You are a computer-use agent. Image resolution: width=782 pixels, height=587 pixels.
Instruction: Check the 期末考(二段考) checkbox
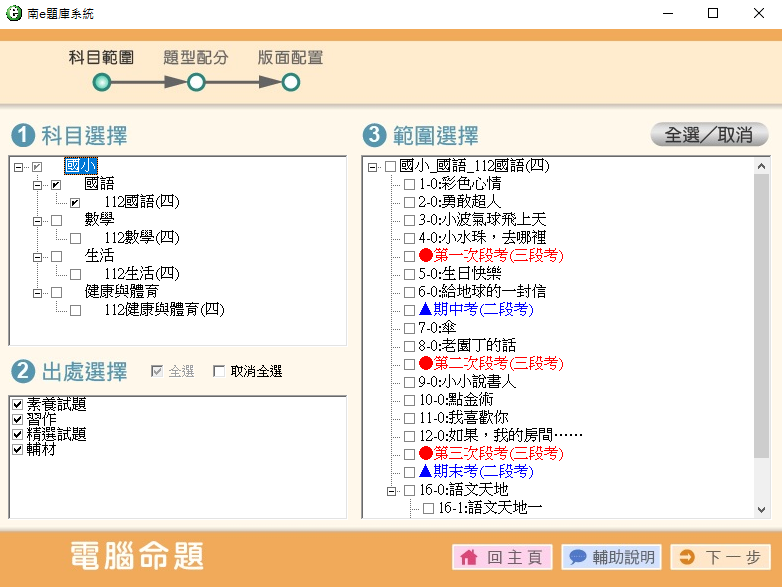409,472
